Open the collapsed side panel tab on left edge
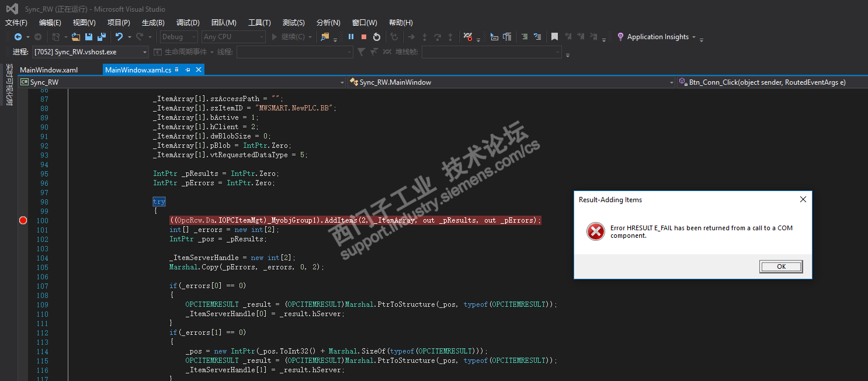Viewport: 868px width, 381px height. (9, 85)
